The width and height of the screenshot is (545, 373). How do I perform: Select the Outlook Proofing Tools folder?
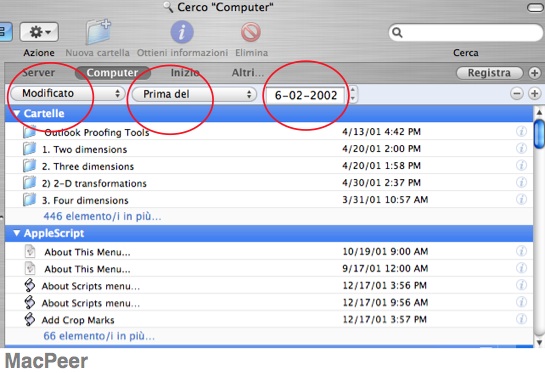click(269, 132)
